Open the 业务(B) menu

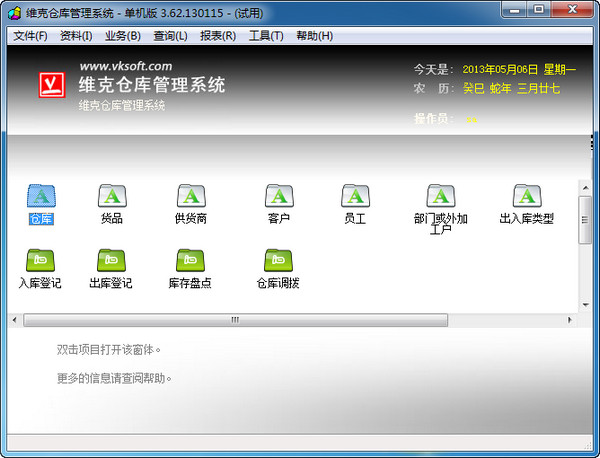click(x=123, y=36)
